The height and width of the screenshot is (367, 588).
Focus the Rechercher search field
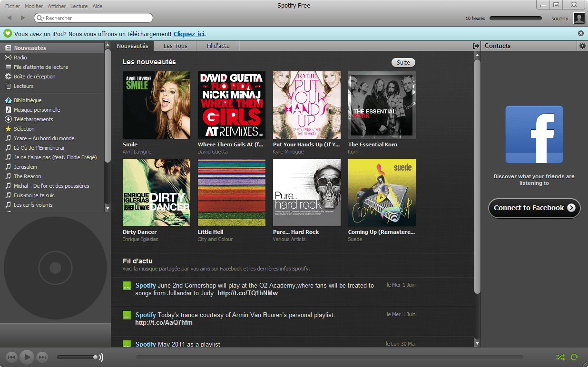coord(93,18)
